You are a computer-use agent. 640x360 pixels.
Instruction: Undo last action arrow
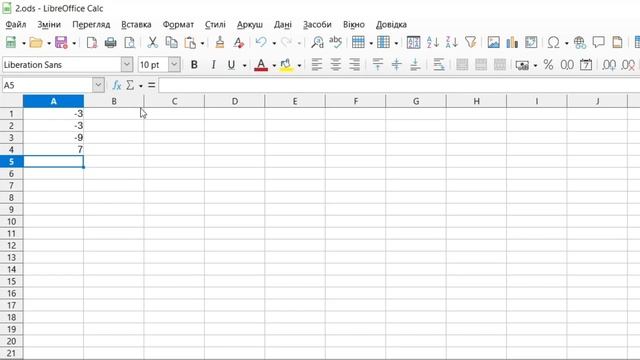tap(261, 42)
